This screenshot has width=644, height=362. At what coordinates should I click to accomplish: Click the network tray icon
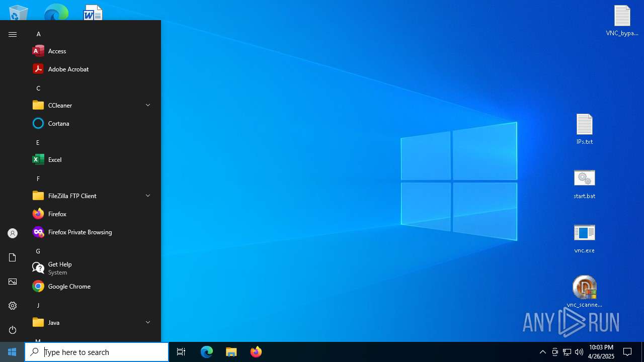point(567,352)
